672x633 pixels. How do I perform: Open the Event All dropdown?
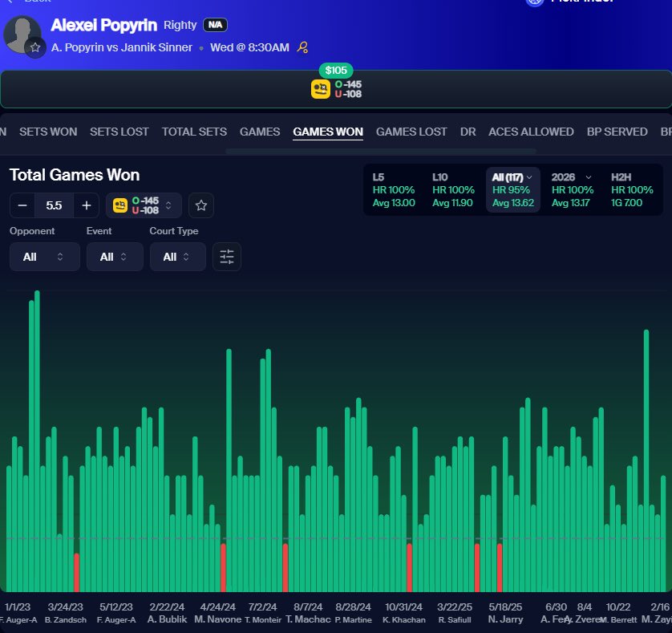[x=115, y=257]
